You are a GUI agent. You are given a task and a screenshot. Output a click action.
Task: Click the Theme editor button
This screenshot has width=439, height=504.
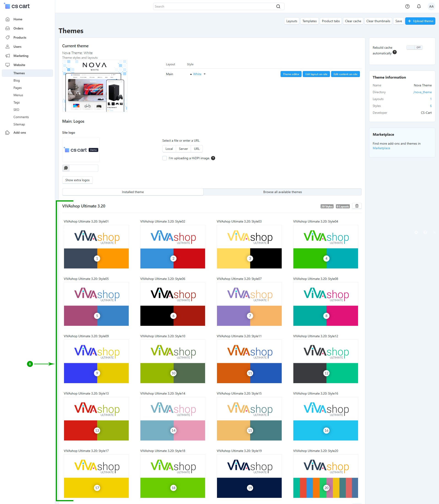[291, 74]
